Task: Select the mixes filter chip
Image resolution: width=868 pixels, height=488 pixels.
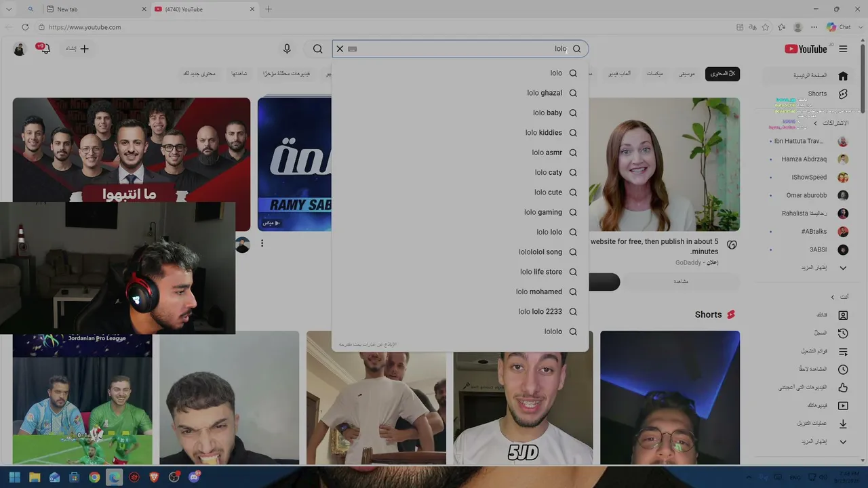Action: 654,73
